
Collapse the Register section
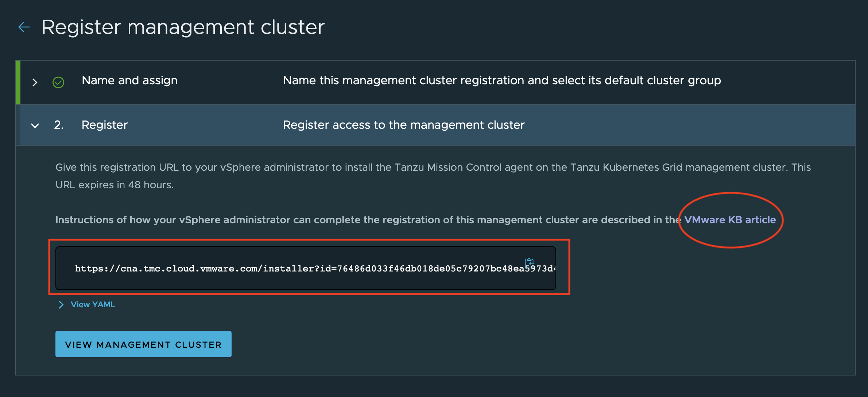pyautogui.click(x=35, y=125)
